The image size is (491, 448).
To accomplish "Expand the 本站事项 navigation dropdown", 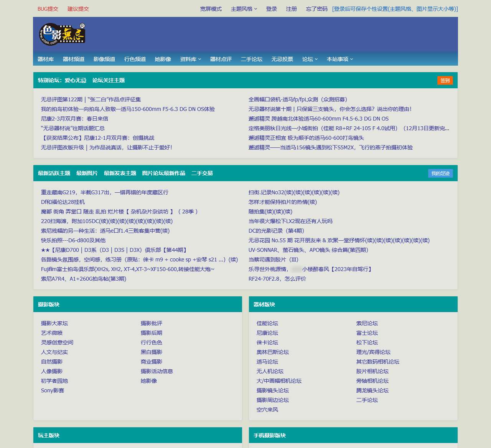I will (x=340, y=59).
